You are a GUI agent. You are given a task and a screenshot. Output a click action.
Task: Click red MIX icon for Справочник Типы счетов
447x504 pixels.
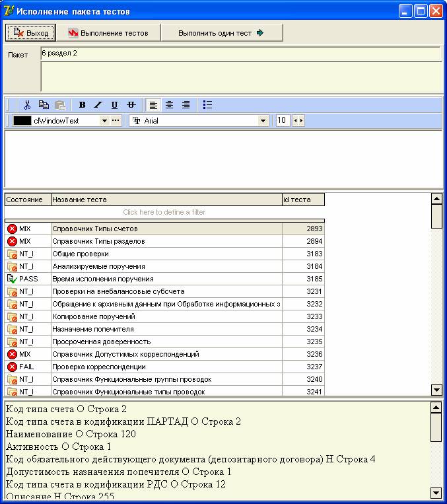12,229
